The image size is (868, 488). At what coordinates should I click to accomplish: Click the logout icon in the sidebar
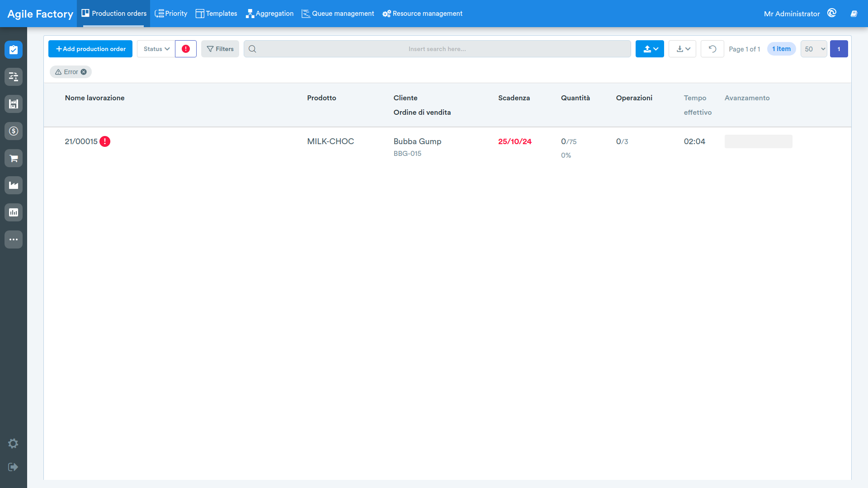click(13, 467)
